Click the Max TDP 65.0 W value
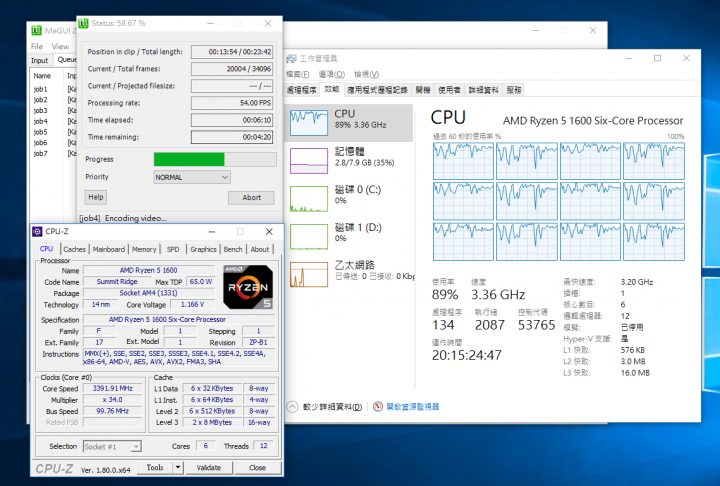 (x=201, y=282)
